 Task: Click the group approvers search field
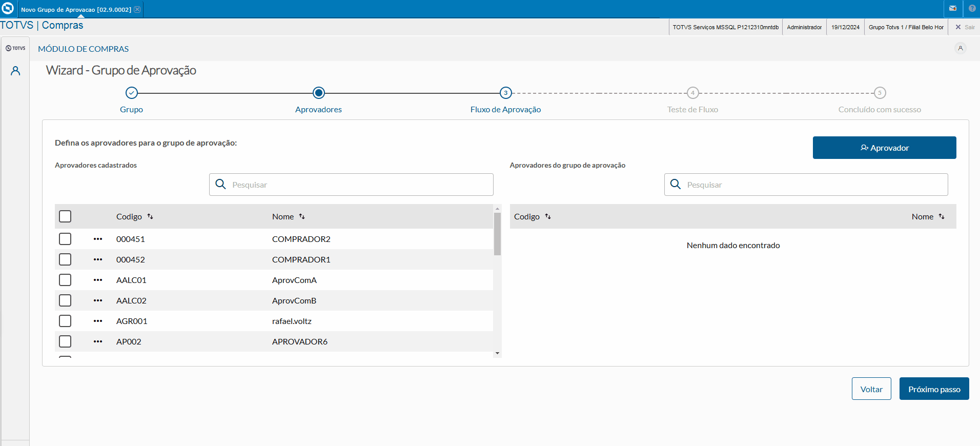click(x=806, y=185)
